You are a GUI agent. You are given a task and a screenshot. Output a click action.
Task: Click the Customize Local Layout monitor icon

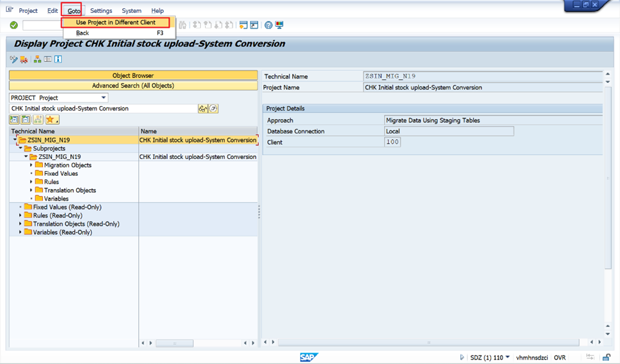[x=279, y=26]
